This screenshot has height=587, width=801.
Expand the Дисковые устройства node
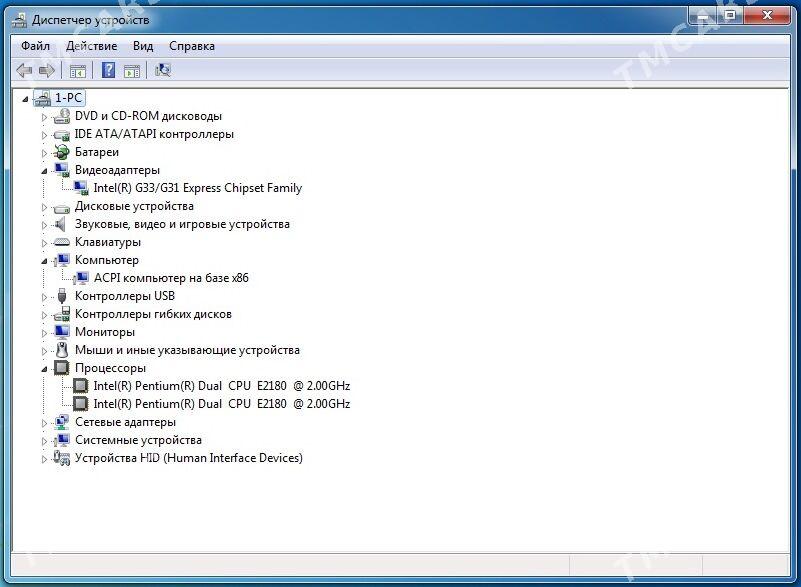point(44,207)
